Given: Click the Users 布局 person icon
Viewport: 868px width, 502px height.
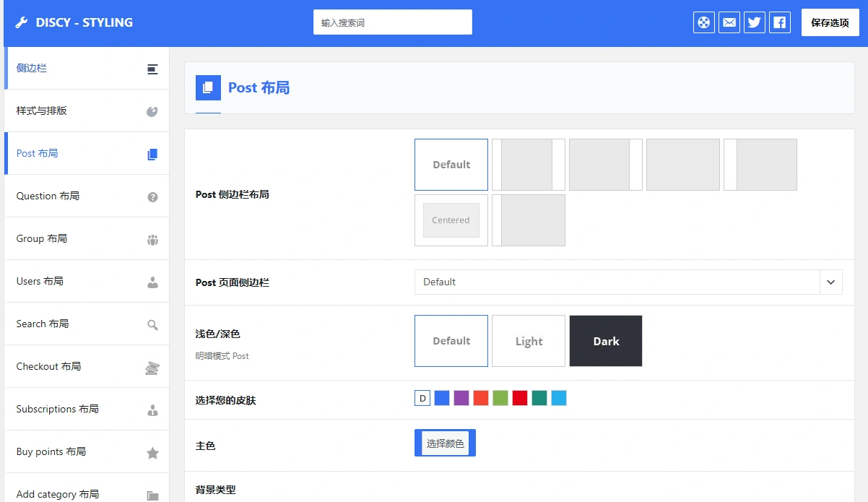Looking at the screenshot, I should [152, 281].
